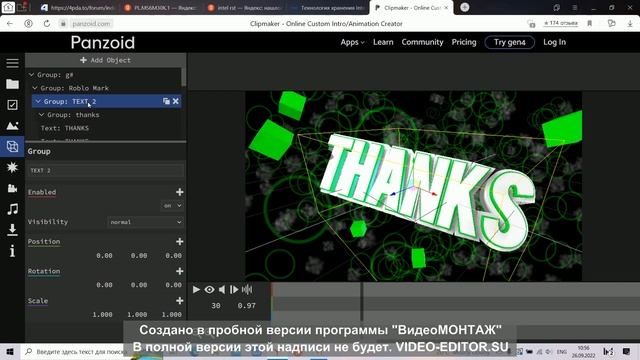The width and height of the screenshot is (640, 360).
Task: Play the animation preview
Action: point(196,289)
